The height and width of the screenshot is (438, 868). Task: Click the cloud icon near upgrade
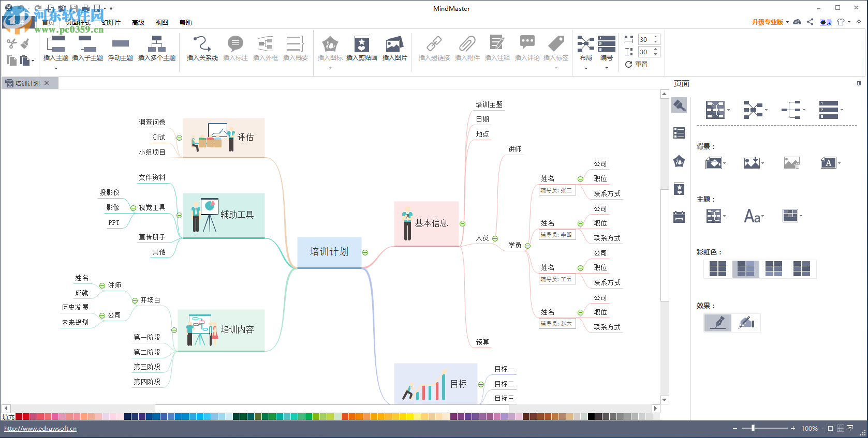click(x=797, y=22)
